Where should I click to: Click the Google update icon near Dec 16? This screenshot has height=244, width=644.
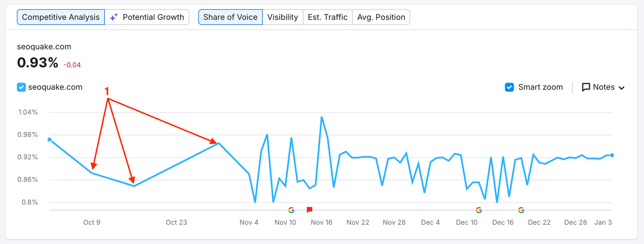521,210
